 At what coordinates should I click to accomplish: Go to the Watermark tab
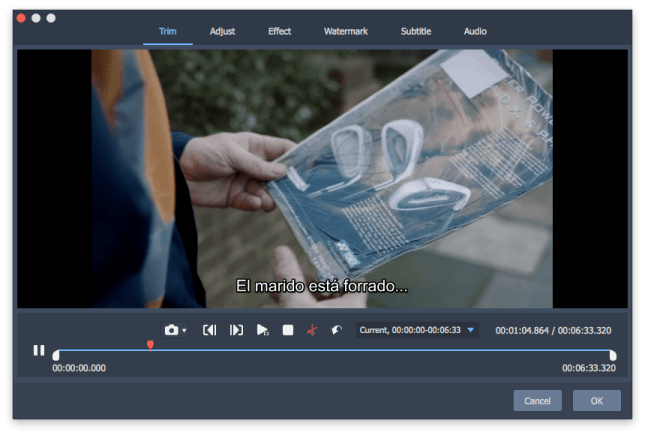[346, 32]
